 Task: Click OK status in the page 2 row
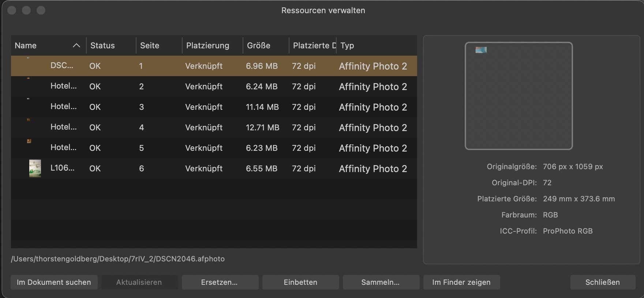[95, 86]
